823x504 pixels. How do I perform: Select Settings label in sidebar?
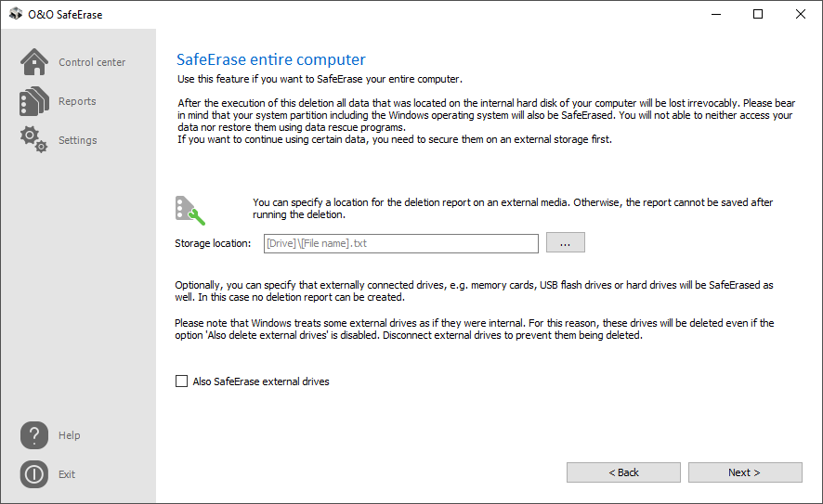tap(78, 140)
